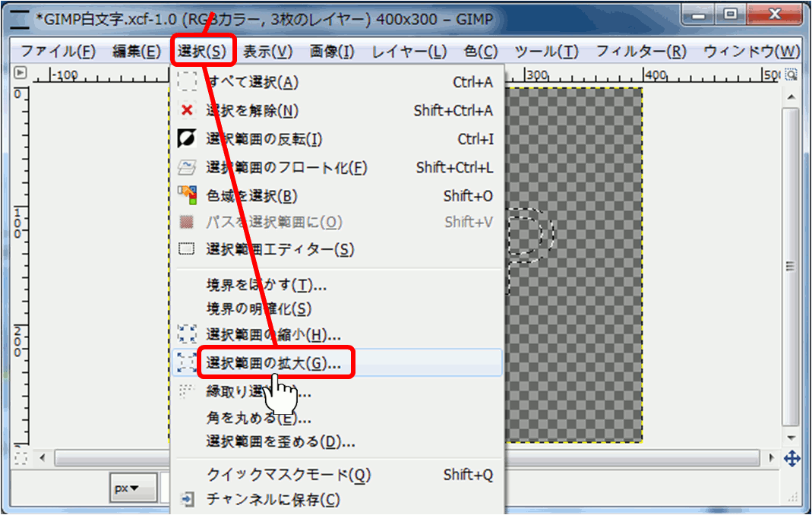The height and width of the screenshot is (515, 812).
Task: Click the Selection Editor icon
Action: click(x=187, y=249)
